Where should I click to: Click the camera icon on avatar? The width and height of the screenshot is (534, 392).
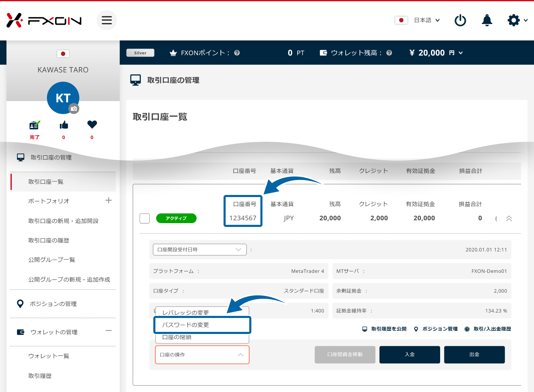point(74,109)
